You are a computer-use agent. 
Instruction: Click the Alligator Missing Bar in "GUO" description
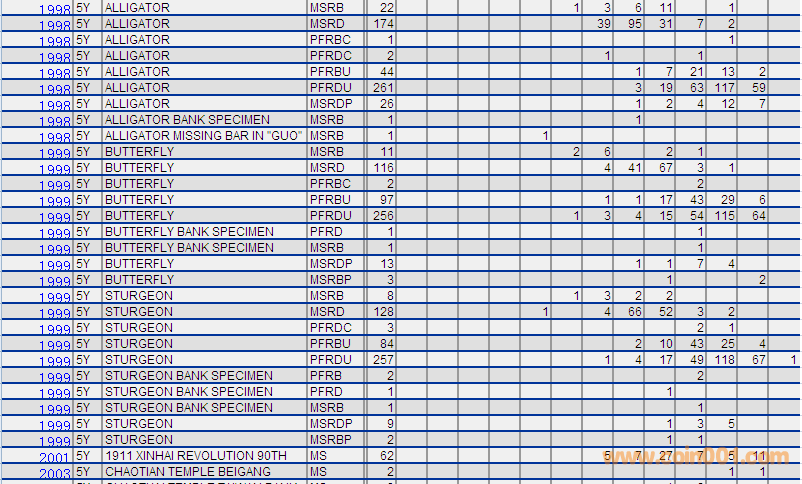point(203,136)
